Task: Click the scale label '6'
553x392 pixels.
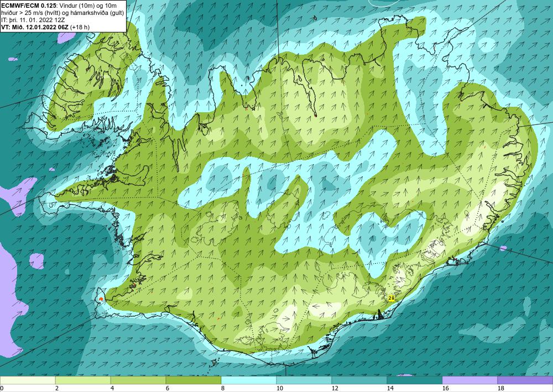Action: 168,389
